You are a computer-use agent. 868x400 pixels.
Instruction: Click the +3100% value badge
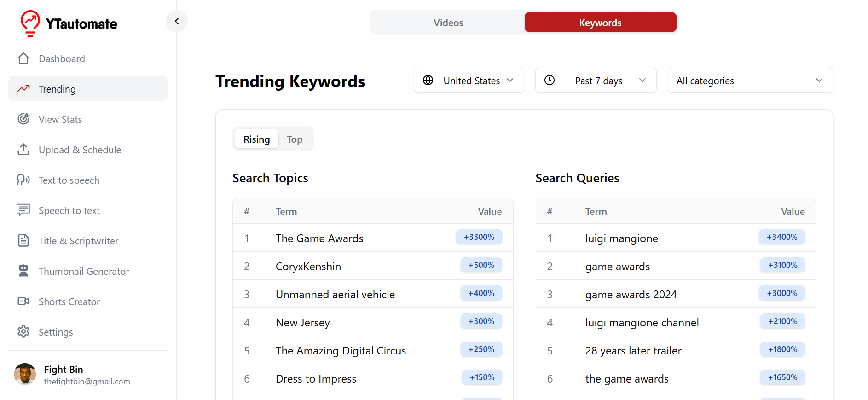coord(782,265)
